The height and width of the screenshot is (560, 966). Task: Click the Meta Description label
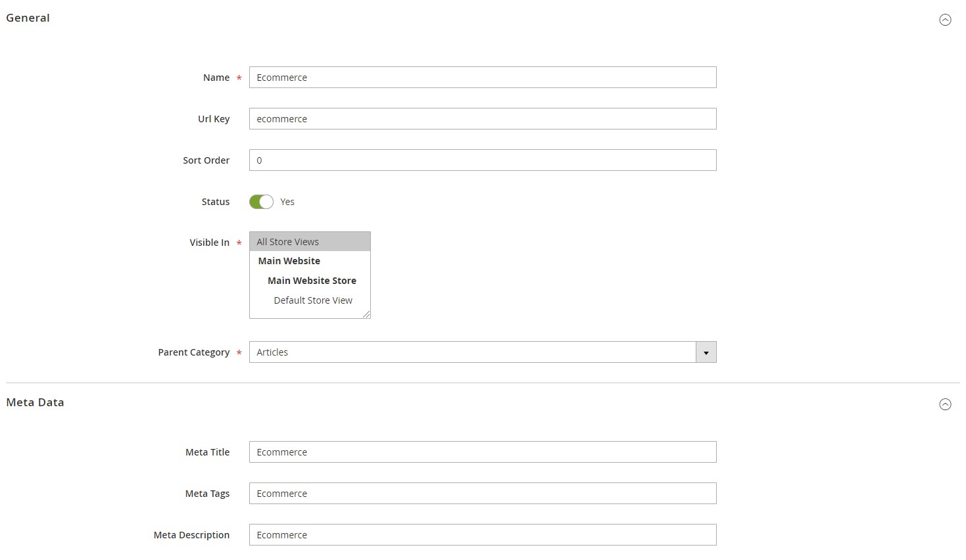point(192,535)
